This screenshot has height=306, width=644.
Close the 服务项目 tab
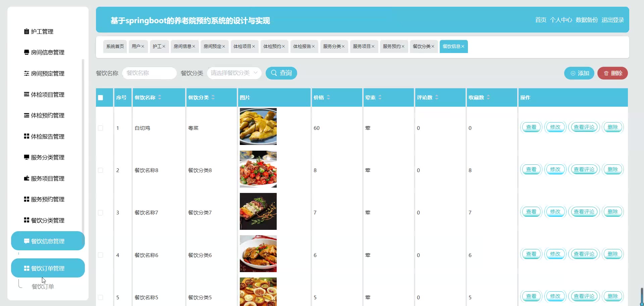(x=373, y=47)
